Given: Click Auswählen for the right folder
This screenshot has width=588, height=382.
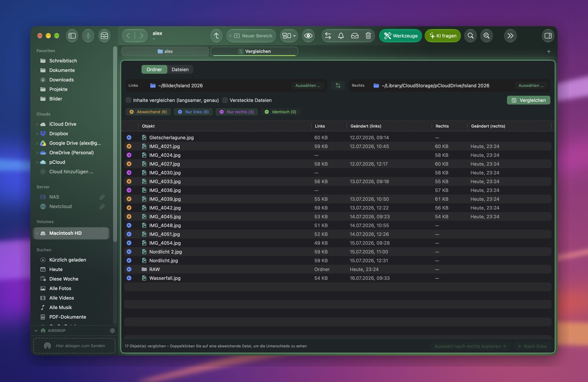Looking at the screenshot, I should [531, 86].
